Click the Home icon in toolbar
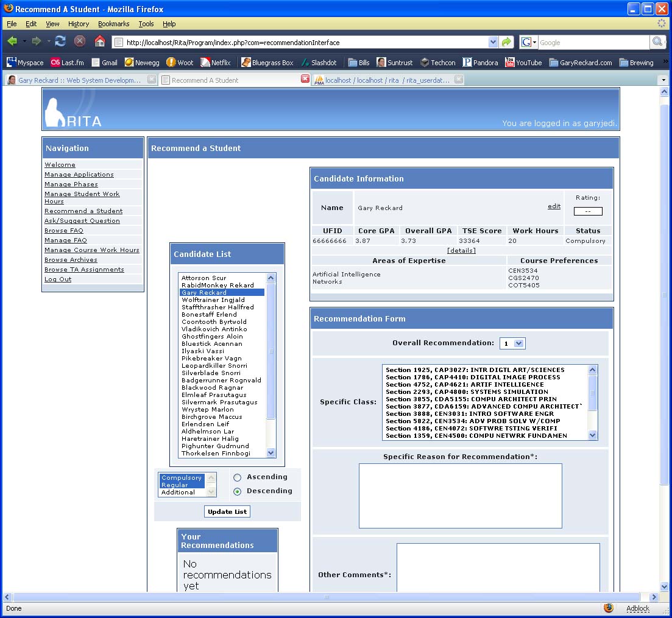The height and width of the screenshot is (618, 672). [x=100, y=41]
